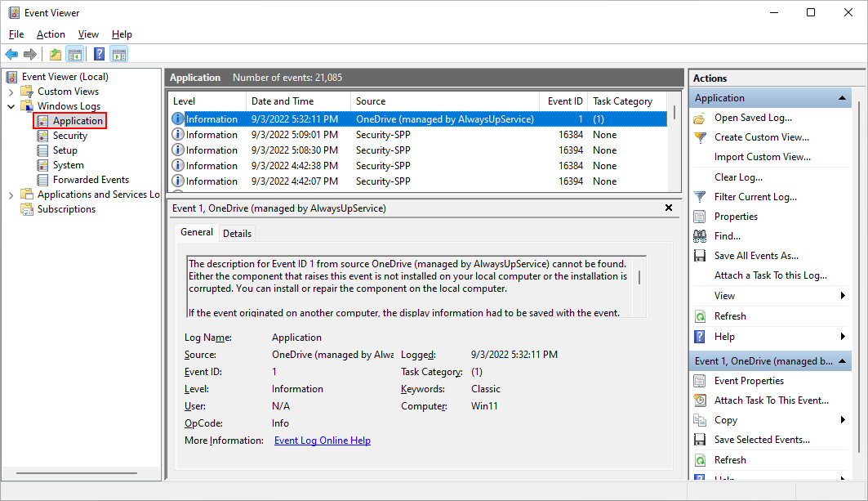Click the Help icon in Application actions
The width and height of the screenshot is (868, 501).
(700, 337)
